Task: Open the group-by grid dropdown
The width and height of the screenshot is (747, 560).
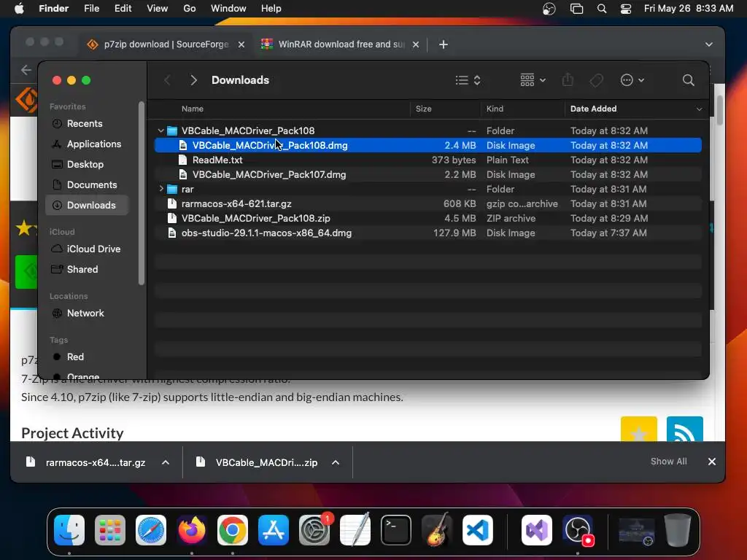Action: [x=533, y=80]
